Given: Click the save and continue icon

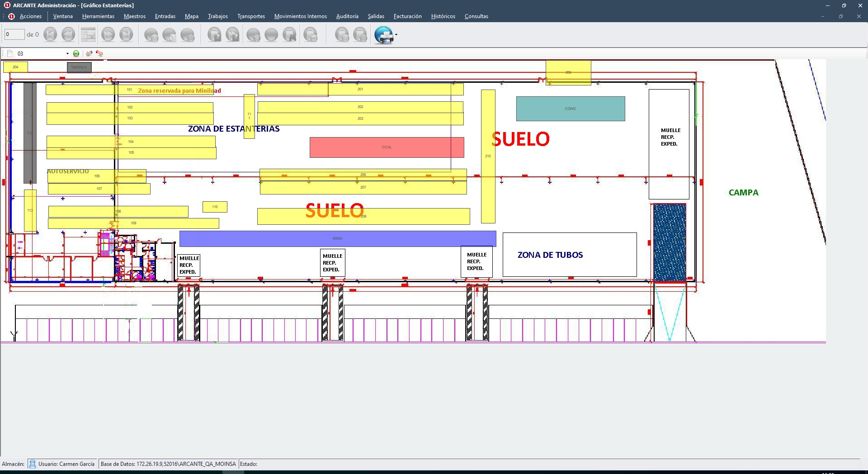Looking at the screenshot, I should click(232, 35).
